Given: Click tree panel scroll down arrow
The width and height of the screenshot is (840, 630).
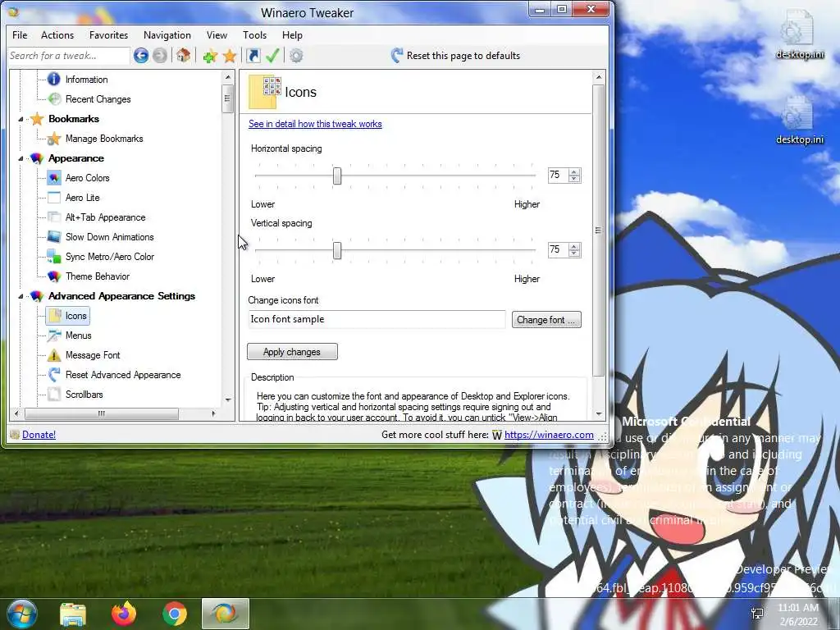Looking at the screenshot, I should click(228, 400).
